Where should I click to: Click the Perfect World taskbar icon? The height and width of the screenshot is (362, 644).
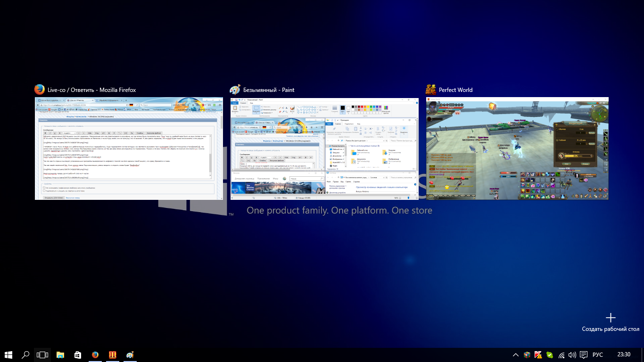point(112,355)
